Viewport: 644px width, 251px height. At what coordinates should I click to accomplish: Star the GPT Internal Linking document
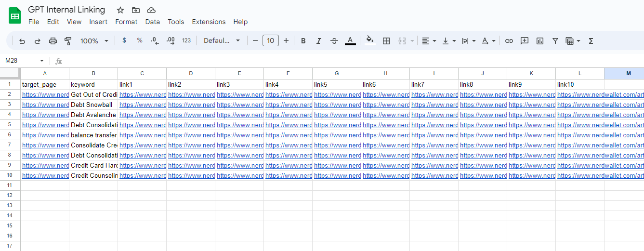(x=120, y=10)
